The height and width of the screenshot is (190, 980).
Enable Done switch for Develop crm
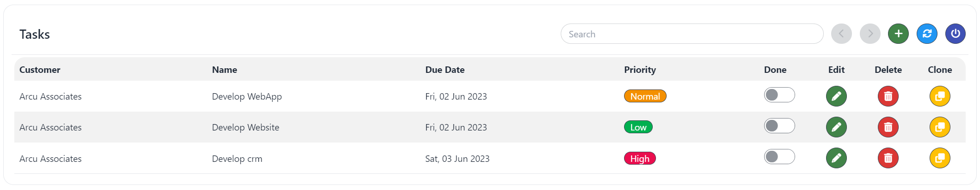[x=779, y=157]
